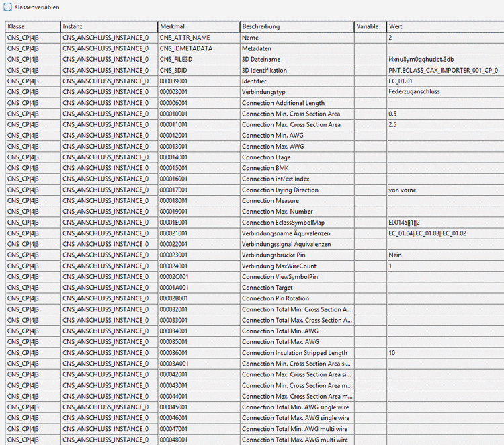Click value E00145||1||2
Viewport: 504px width, 445px height.
(x=404, y=222)
